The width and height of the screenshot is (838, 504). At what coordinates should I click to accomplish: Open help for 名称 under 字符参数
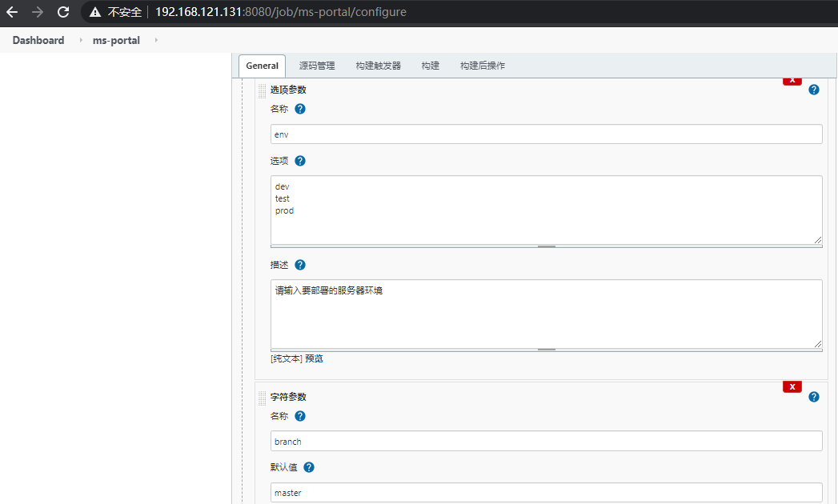click(300, 416)
